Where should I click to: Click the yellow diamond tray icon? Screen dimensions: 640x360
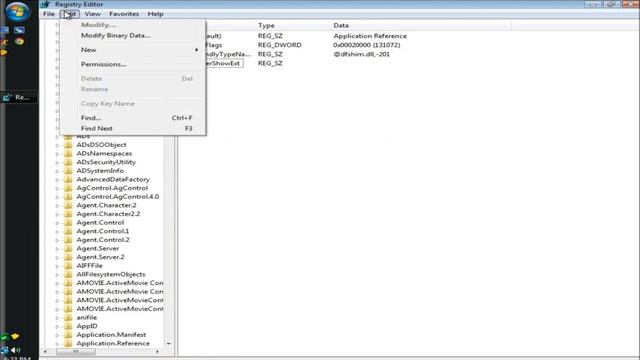pos(16,336)
